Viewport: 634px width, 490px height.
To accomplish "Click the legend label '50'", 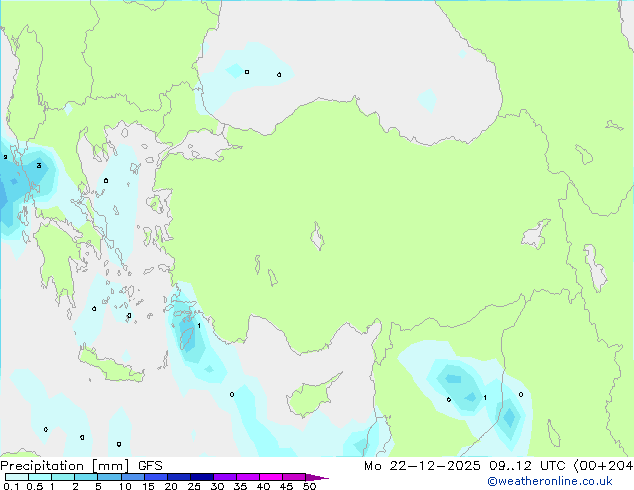I will click(309, 486).
